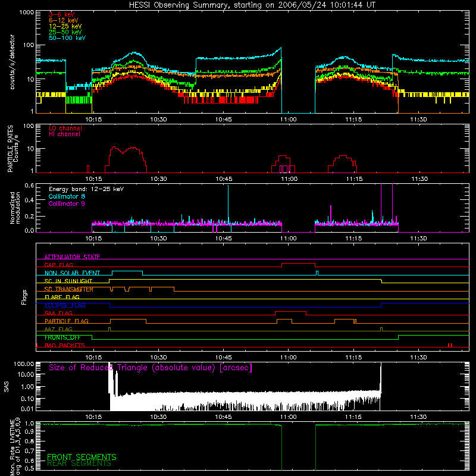This screenshot has width=476, height=476.
Task: Click the HESSI Observing Summary title text
Action: point(252,5)
